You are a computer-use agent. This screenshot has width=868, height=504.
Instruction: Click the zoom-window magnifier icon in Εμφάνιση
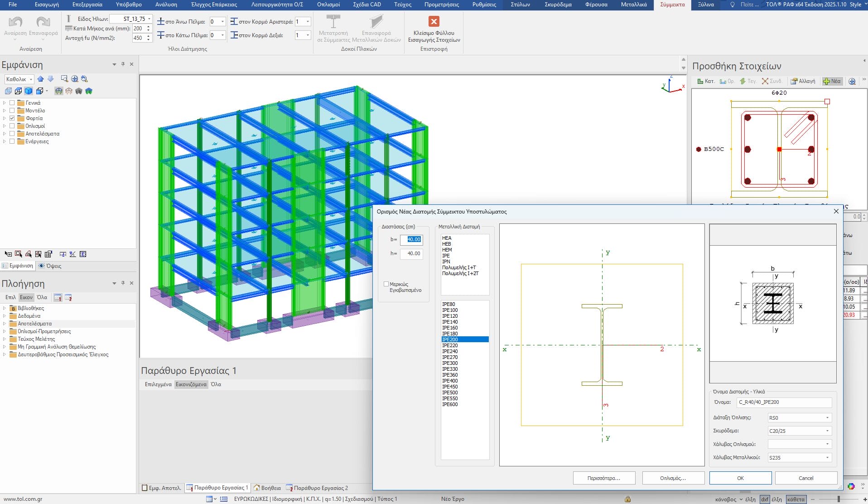[64, 79]
